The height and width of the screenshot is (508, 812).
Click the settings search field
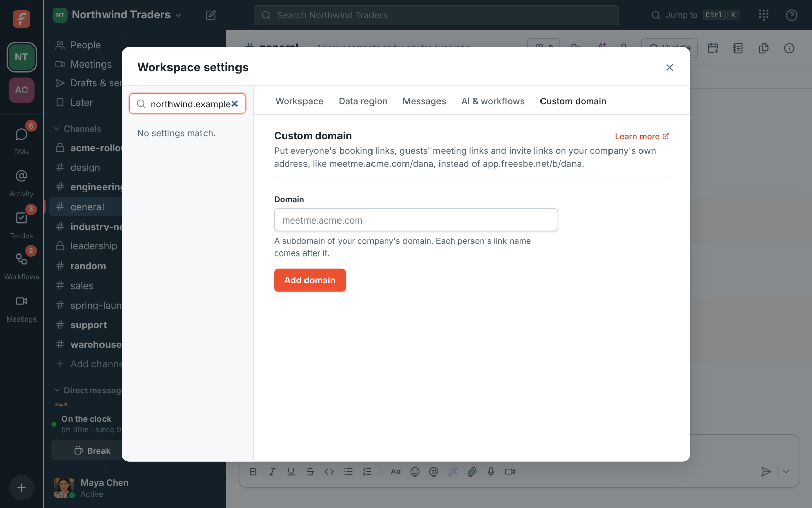(x=187, y=104)
